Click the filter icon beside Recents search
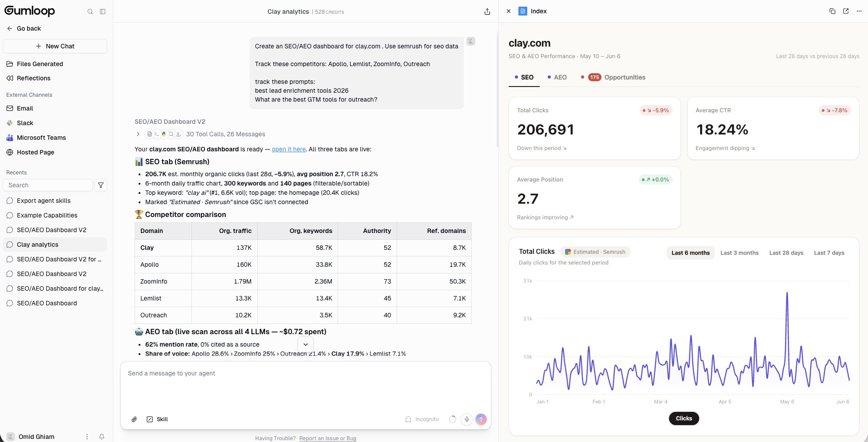 [x=101, y=185]
